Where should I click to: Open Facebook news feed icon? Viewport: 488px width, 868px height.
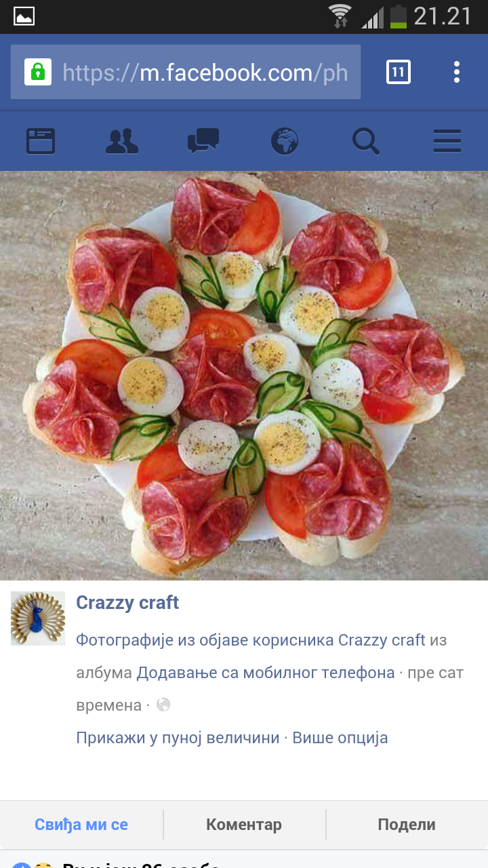pos(41,141)
